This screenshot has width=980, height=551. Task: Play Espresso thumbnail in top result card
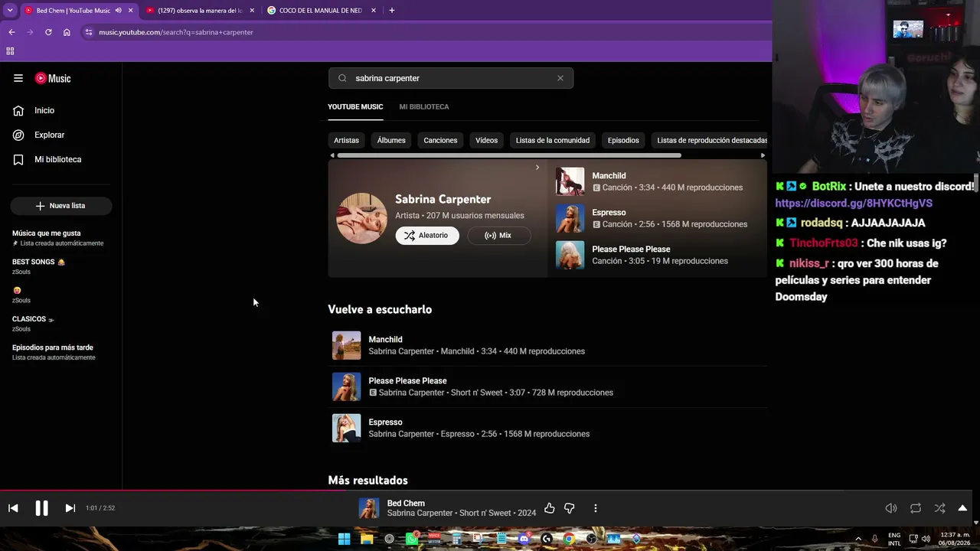(x=570, y=218)
